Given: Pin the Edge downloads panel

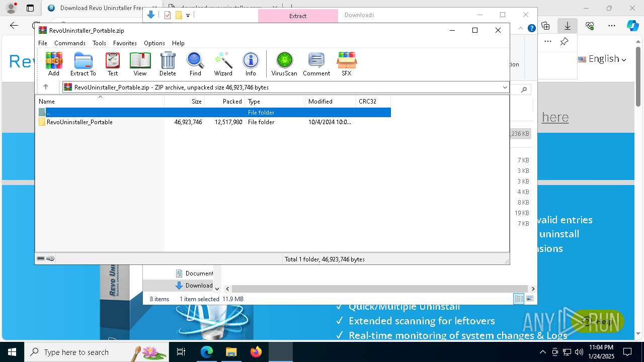Looking at the screenshot, I should [565, 42].
